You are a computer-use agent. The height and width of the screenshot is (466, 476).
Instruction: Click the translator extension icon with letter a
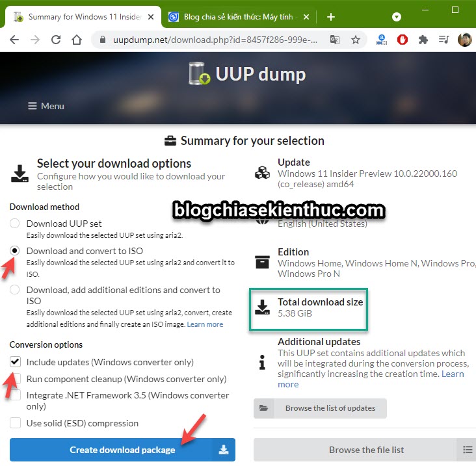(x=382, y=40)
